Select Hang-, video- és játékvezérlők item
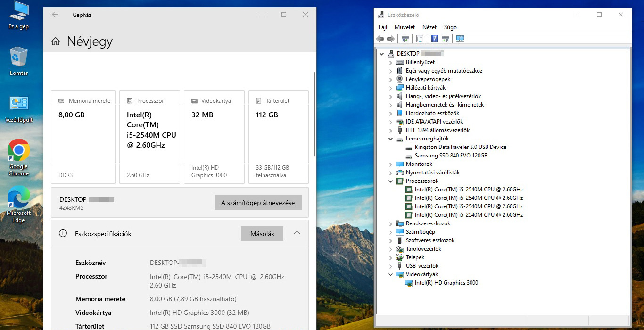This screenshot has width=644, height=330. 443,96
